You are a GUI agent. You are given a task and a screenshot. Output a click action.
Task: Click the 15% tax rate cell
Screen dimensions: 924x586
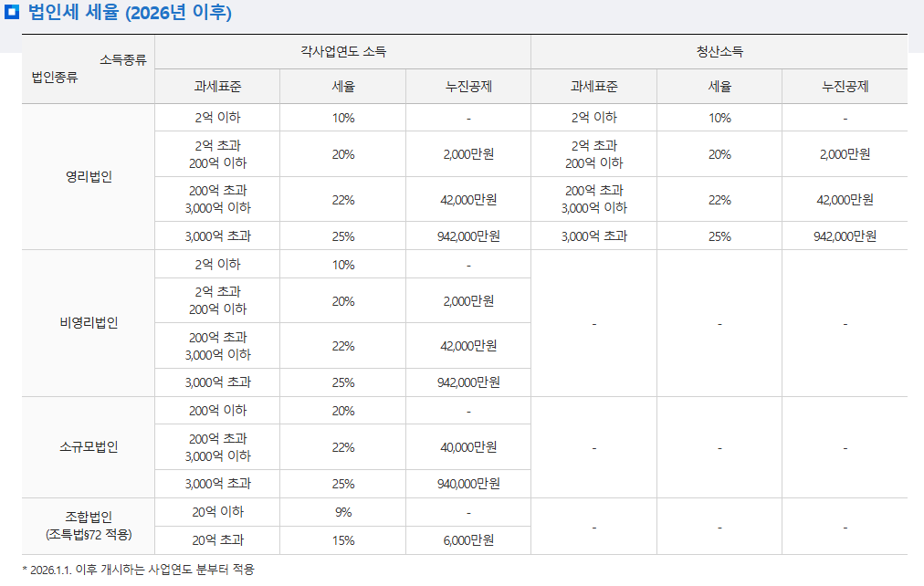click(x=343, y=540)
